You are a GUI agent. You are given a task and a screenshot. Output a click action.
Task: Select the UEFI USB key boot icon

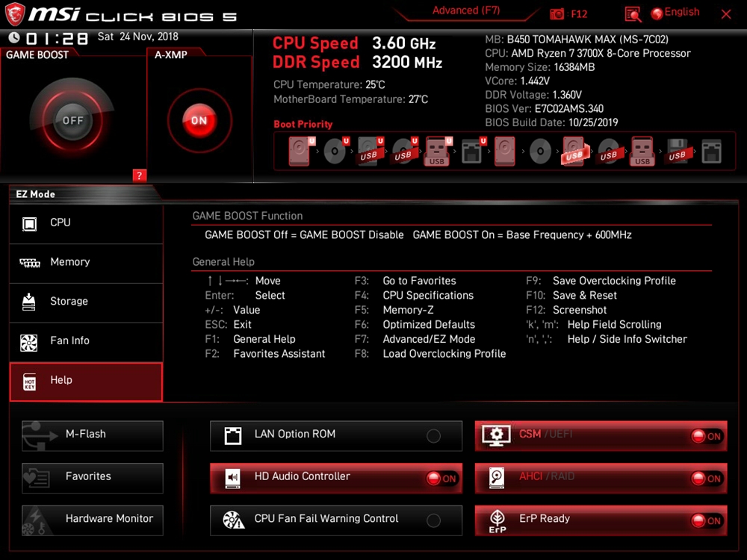click(x=438, y=151)
